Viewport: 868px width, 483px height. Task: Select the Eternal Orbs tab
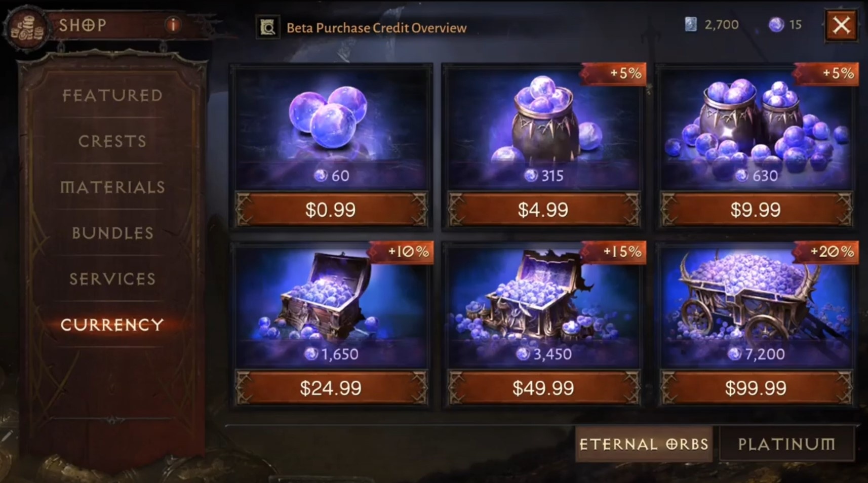[644, 444]
